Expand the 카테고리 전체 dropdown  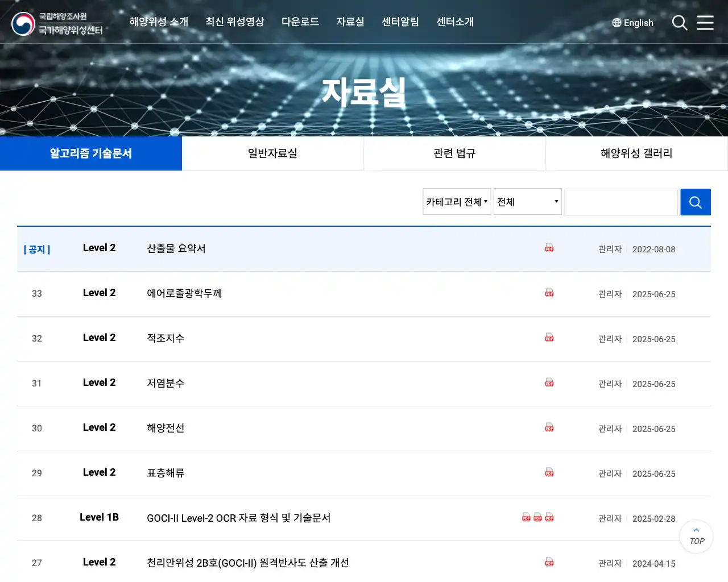(457, 202)
